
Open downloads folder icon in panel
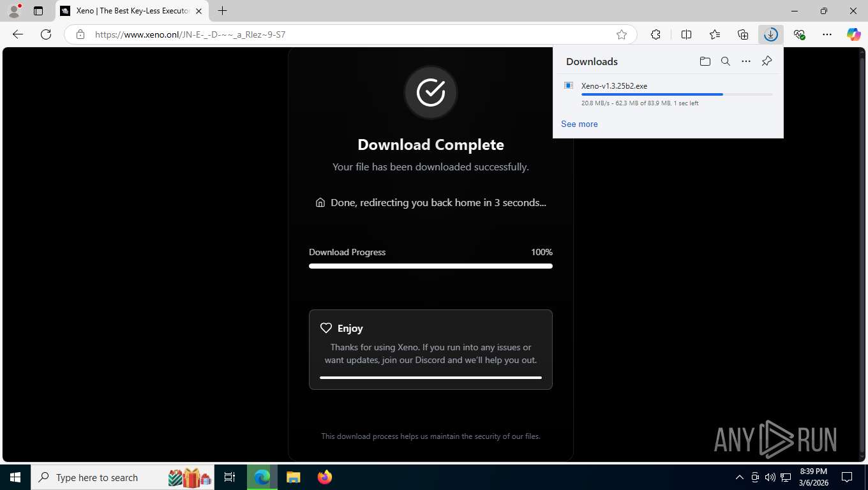click(705, 61)
